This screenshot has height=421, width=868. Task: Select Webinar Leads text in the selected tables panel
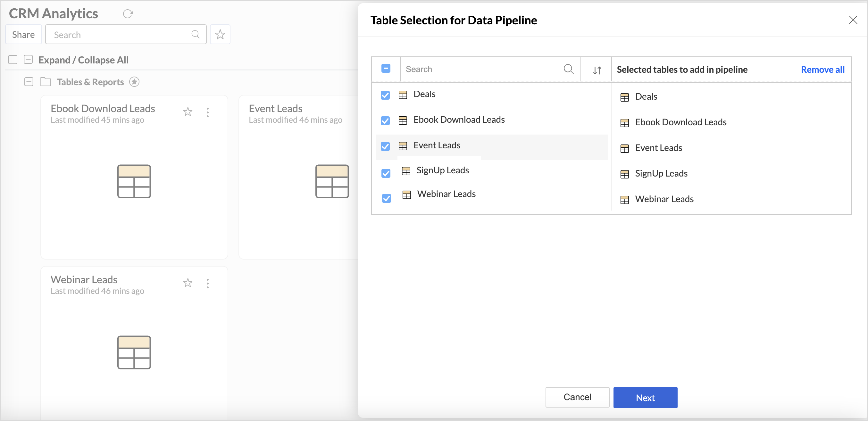(x=664, y=199)
